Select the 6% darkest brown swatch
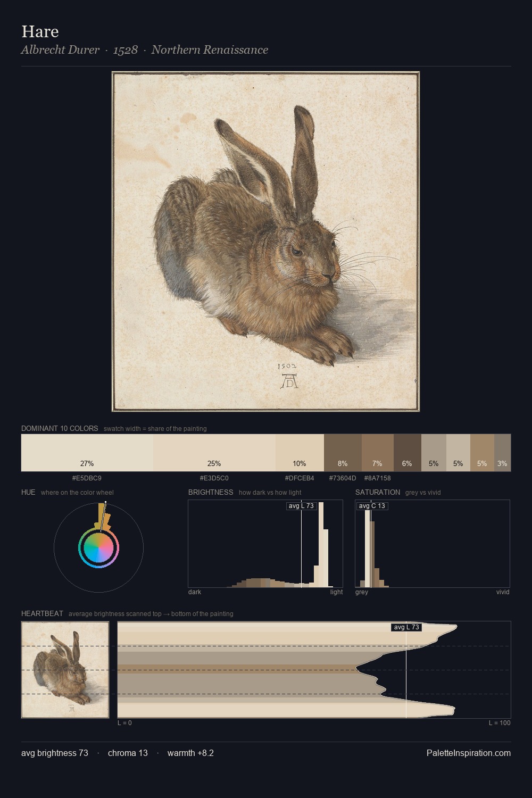532x798 pixels. (x=408, y=453)
